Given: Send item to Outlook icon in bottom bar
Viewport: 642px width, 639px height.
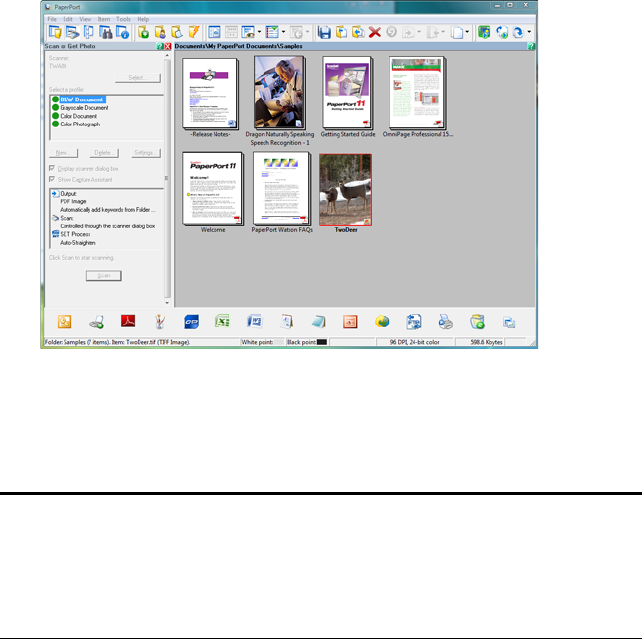Looking at the screenshot, I should pyautogui.click(x=64, y=322).
